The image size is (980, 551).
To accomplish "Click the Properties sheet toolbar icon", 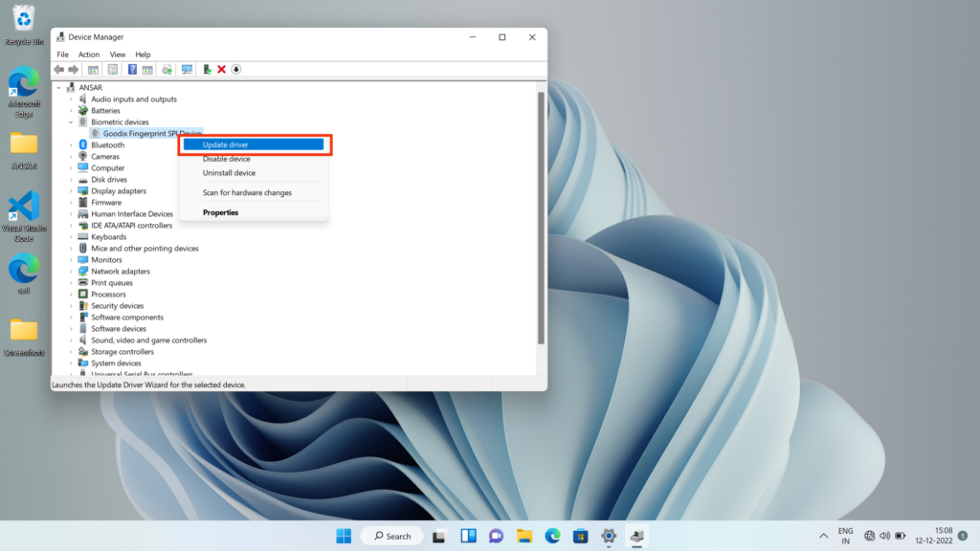I will pyautogui.click(x=113, y=69).
